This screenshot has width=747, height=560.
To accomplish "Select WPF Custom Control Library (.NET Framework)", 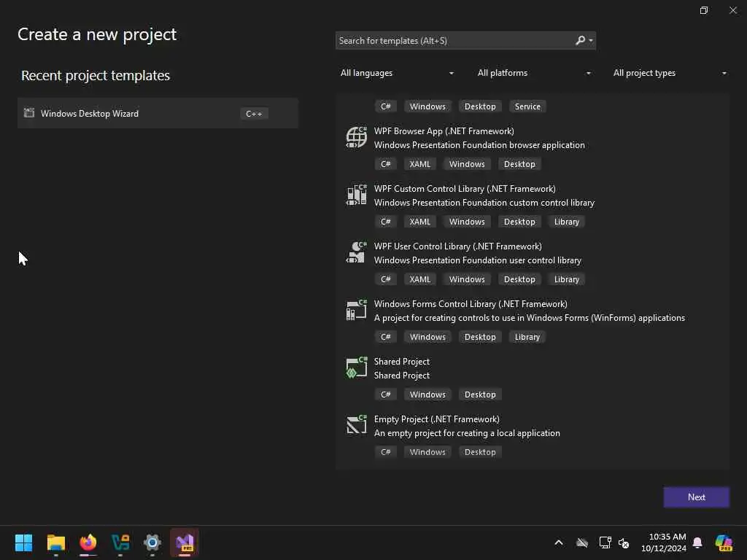I will [465, 189].
